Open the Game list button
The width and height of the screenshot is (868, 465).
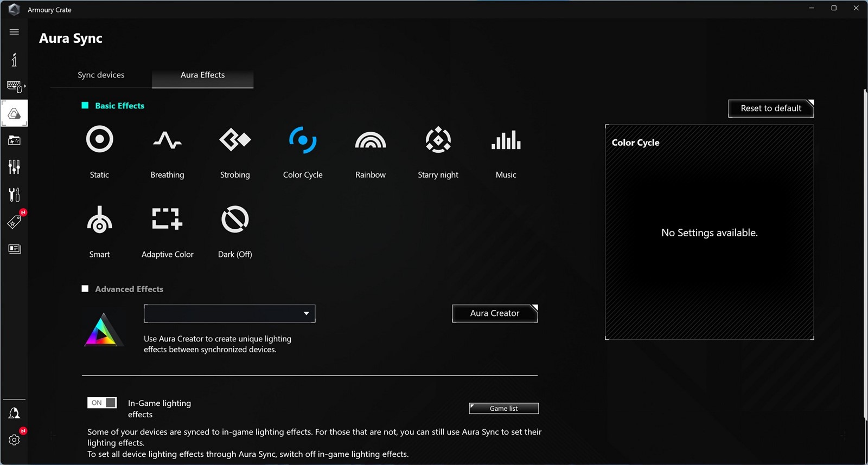click(x=504, y=409)
